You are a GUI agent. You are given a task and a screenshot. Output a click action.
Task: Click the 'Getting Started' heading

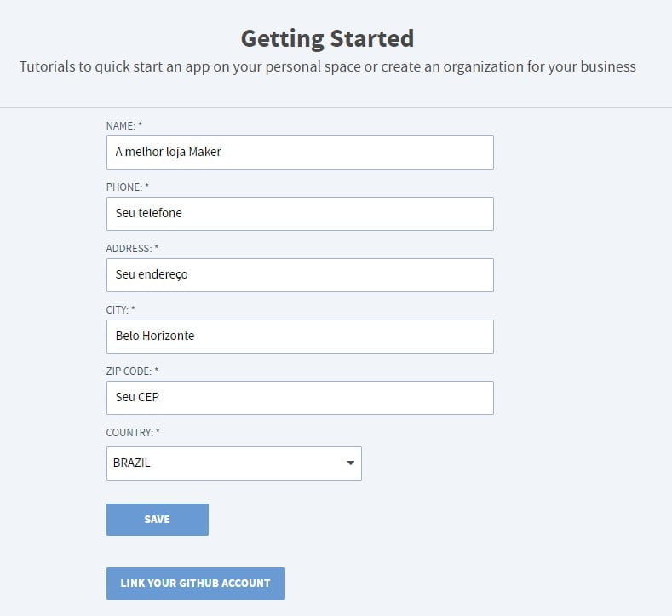click(x=327, y=38)
